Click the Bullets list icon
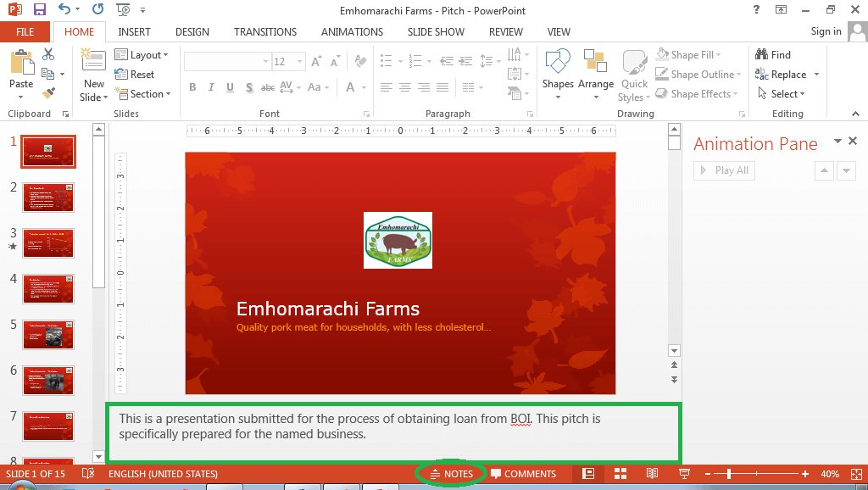This screenshot has width=868, height=490. [x=387, y=61]
